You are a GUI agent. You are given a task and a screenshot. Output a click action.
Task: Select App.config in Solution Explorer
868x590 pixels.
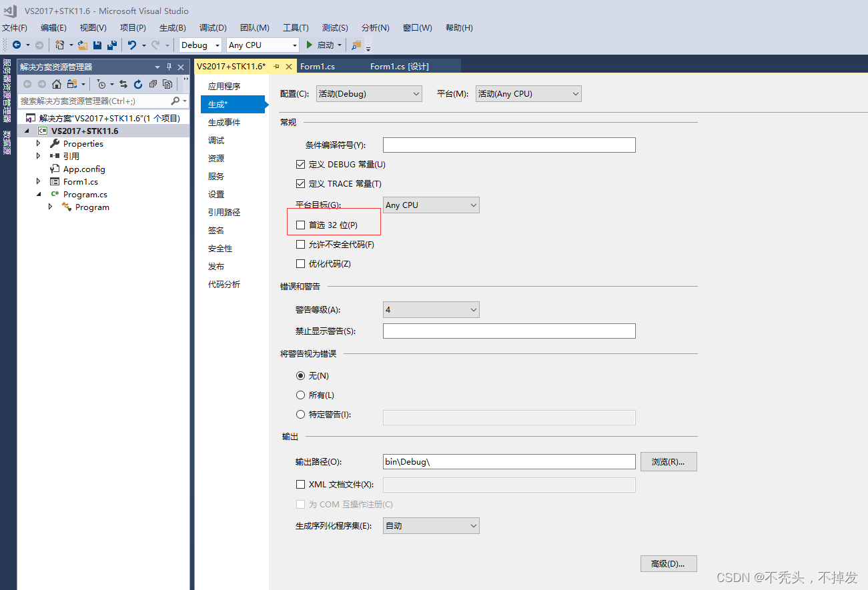[x=84, y=169]
